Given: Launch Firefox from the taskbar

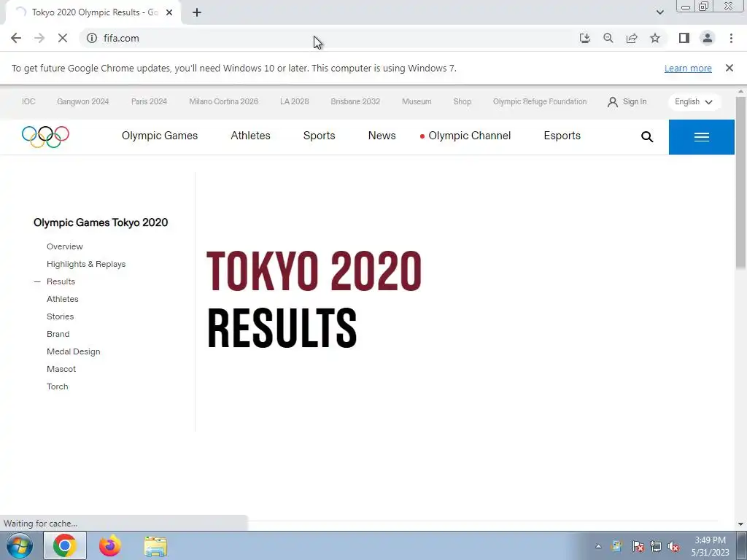Looking at the screenshot, I should pos(110,545).
